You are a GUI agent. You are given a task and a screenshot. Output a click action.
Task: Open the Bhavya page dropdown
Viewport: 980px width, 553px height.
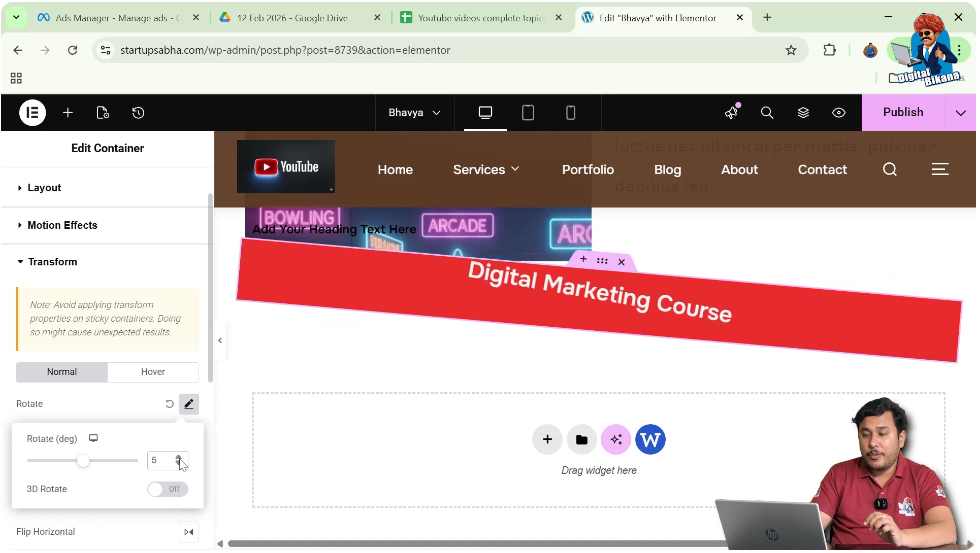click(414, 113)
